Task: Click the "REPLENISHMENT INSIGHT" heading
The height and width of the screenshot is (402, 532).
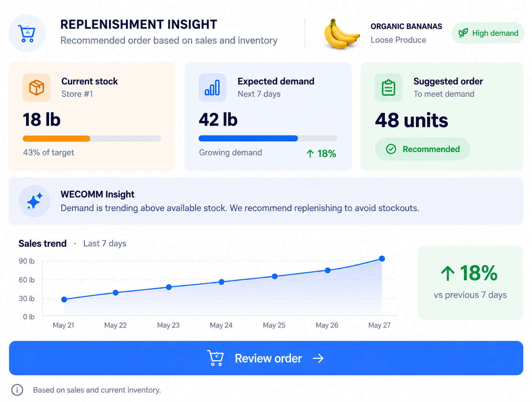Action: tap(139, 24)
